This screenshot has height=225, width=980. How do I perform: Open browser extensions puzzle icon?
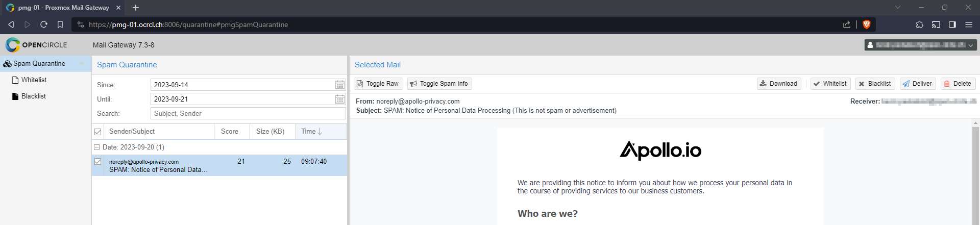click(919, 24)
